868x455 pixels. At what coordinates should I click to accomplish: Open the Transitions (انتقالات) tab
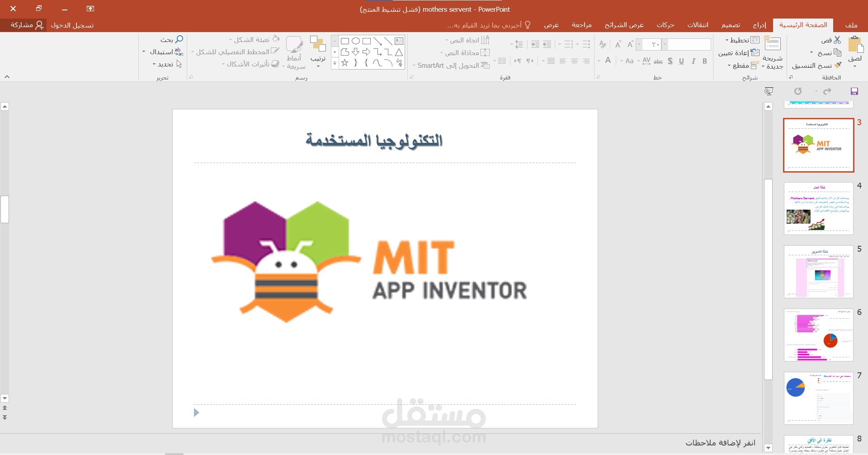[x=698, y=25]
